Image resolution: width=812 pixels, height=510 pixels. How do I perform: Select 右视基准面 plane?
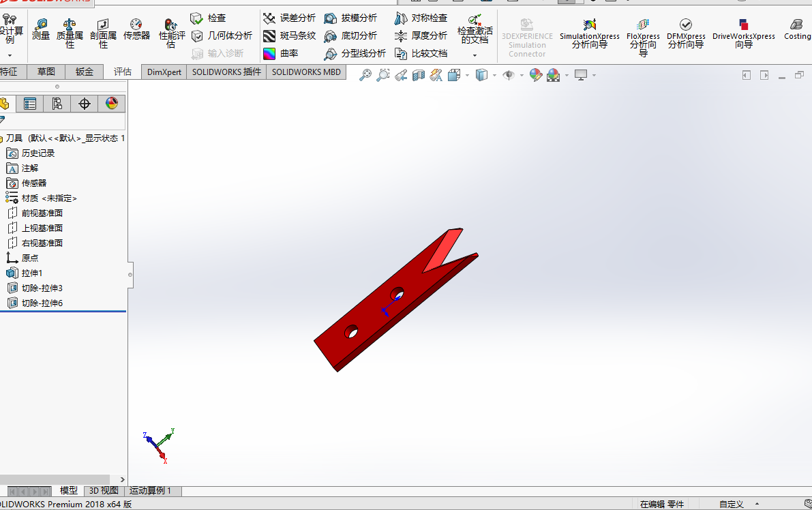(35, 243)
